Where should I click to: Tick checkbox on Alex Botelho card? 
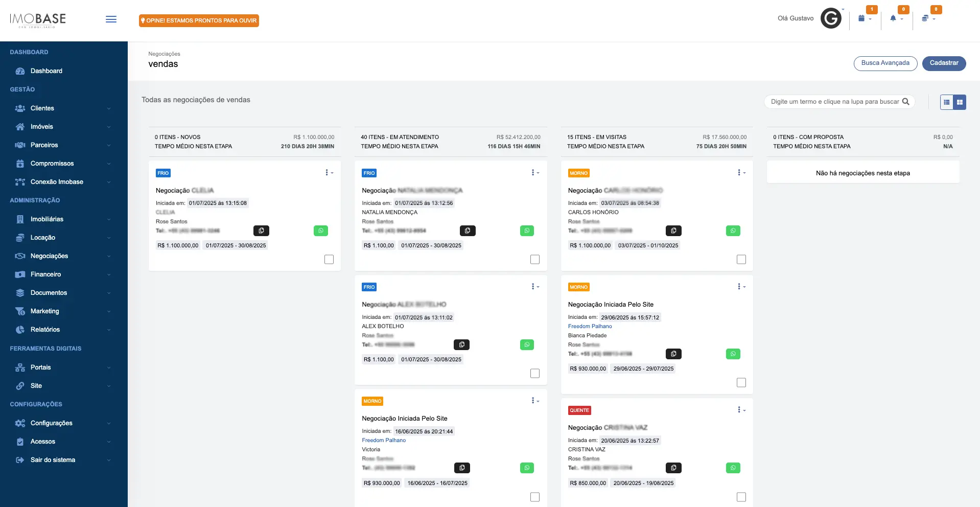click(x=535, y=374)
